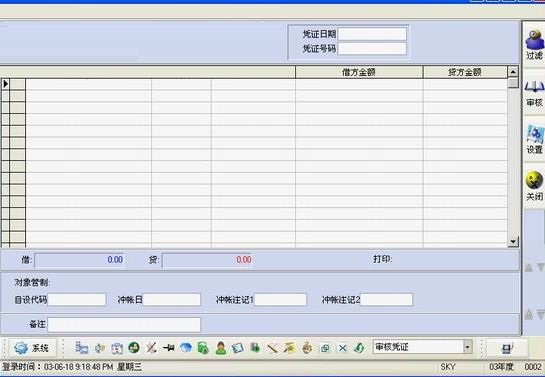Screen dimensions: 545x377
Task: Click the networked computers toolbar icon
Action: tap(82, 348)
